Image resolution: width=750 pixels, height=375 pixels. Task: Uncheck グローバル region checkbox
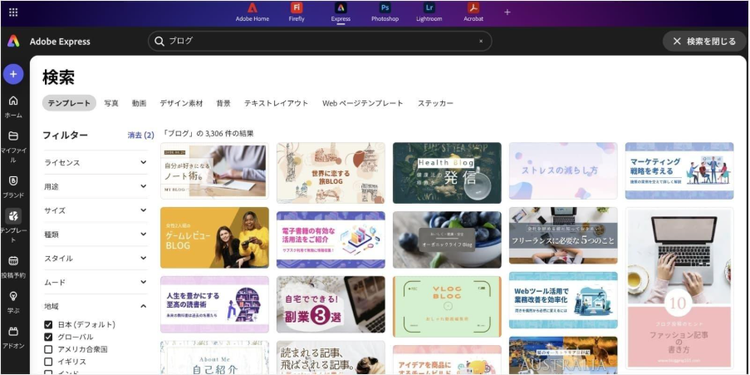pyautogui.click(x=48, y=337)
